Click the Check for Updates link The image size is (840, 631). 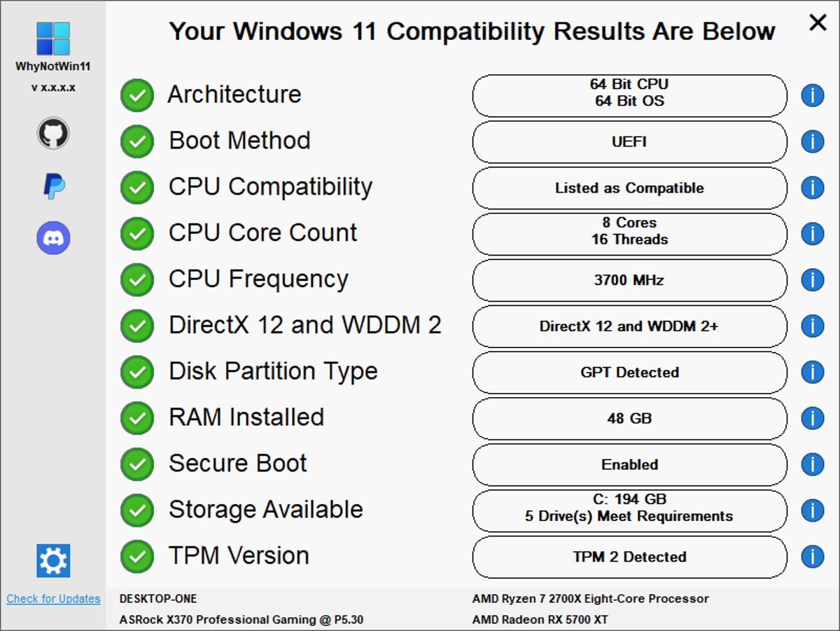[x=53, y=599]
